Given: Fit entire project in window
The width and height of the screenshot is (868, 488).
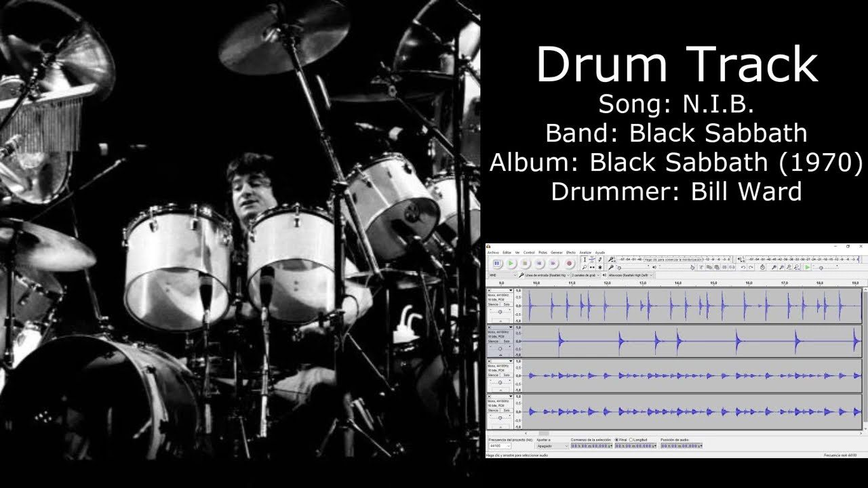Looking at the screenshot, I should tap(797, 267).
